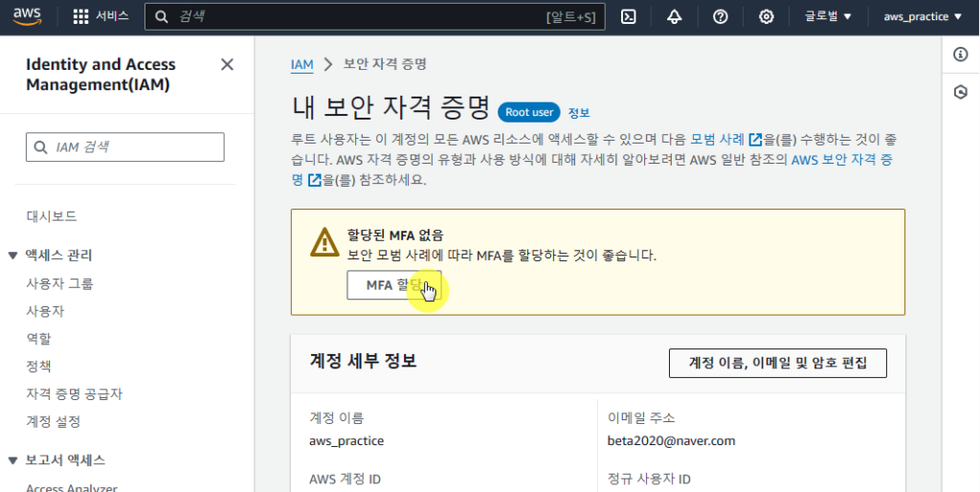This screenshot has height=492, width=980.
Task: Launch the CloudShell terminal icon
Action: pos(628,17)
